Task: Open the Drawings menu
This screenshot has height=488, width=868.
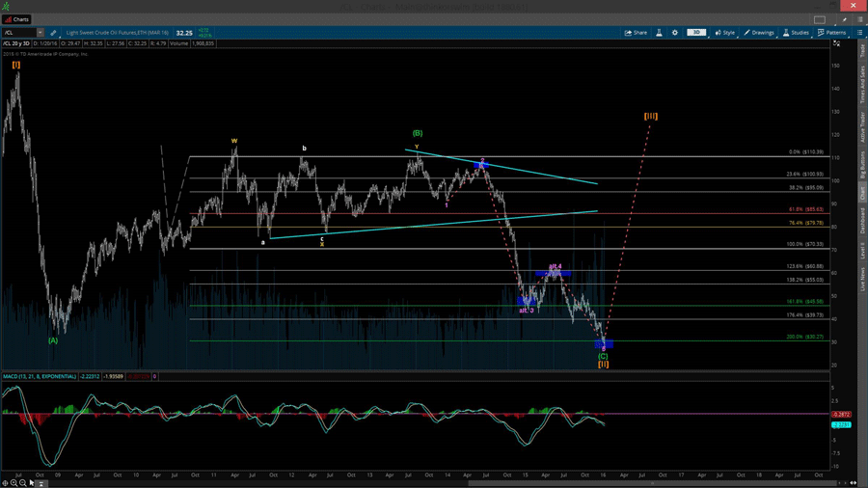Action: (x=759, y=33)
